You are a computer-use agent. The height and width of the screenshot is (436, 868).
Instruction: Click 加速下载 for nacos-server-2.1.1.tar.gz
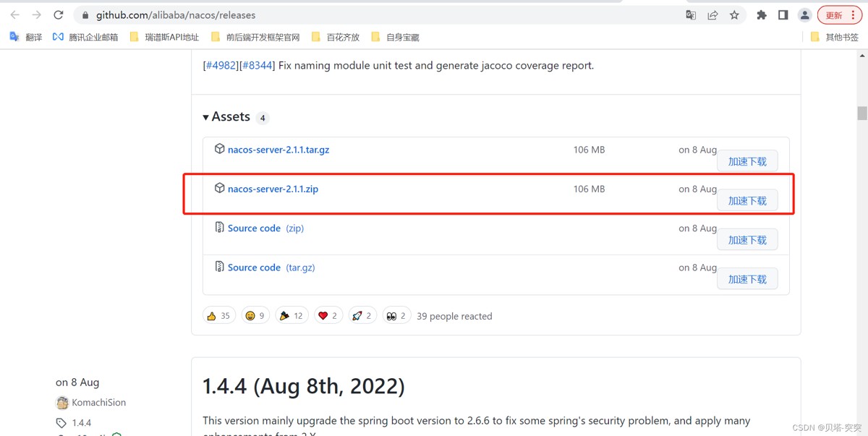coord(747,161)
